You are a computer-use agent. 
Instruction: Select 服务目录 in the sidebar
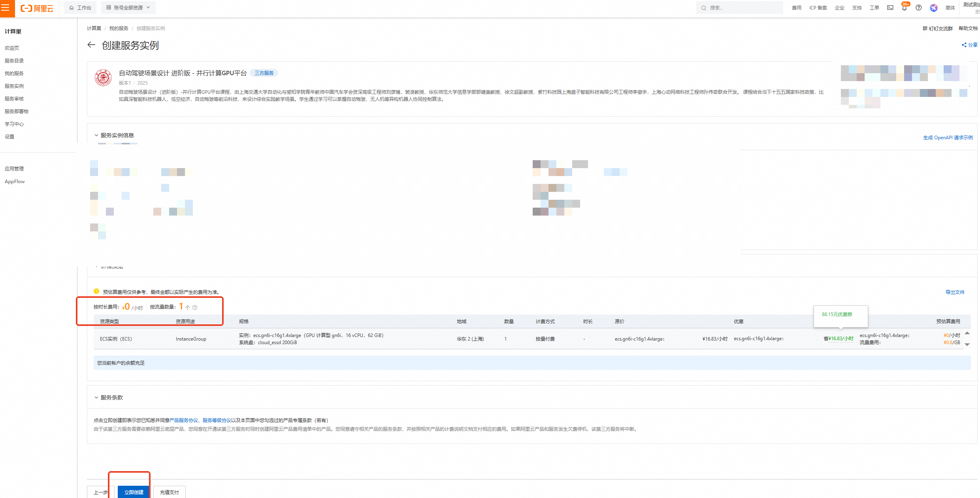tap(14, 61)
